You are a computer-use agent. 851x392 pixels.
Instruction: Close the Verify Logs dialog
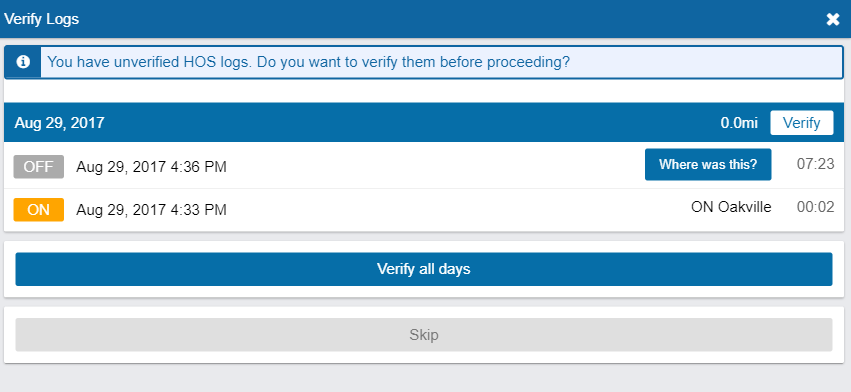click(833, 20)
